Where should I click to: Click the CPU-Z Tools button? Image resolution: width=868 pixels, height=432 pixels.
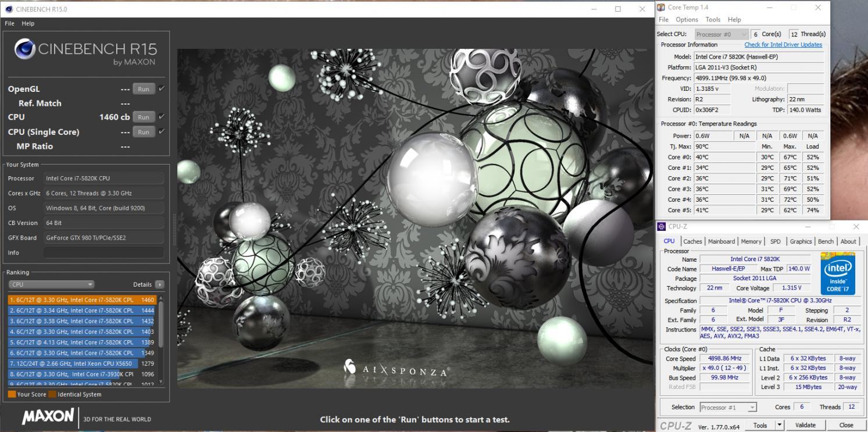760,425
